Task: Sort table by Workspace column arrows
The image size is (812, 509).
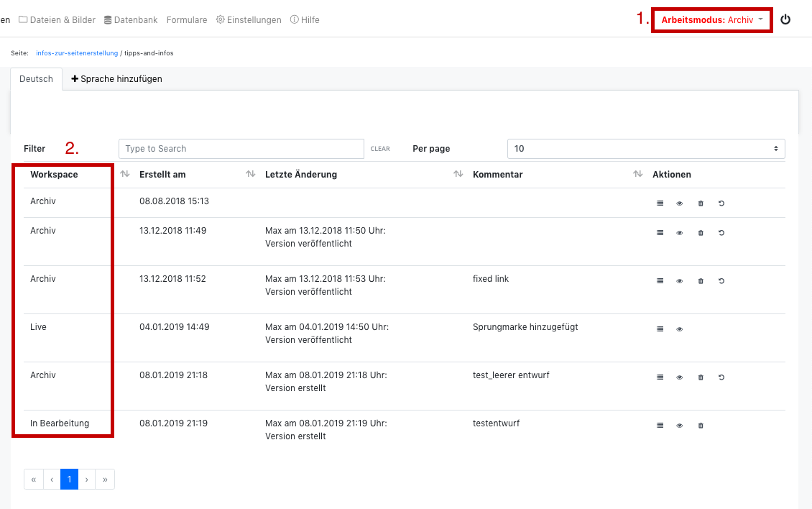Action: pos(125,174)
